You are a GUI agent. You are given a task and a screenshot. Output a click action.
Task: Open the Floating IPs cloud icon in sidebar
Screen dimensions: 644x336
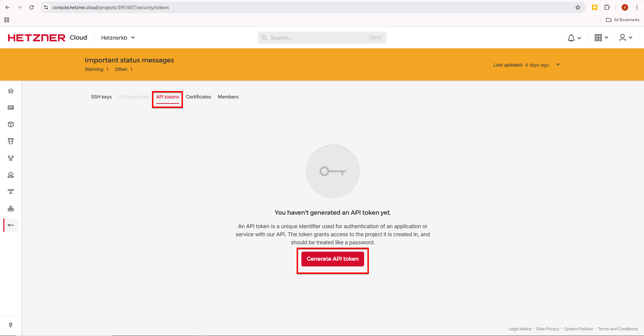[11, 175]
